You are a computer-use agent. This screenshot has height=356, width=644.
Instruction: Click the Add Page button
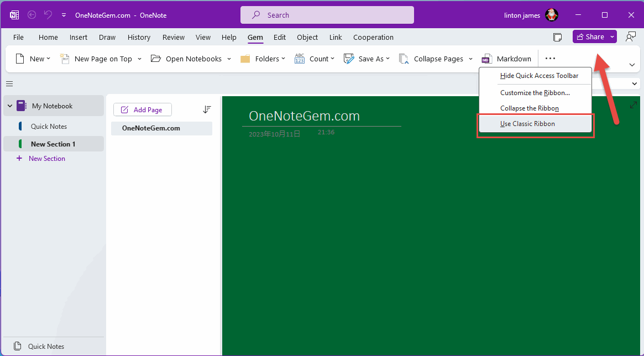pyautogui.click(x=143, y=110)
